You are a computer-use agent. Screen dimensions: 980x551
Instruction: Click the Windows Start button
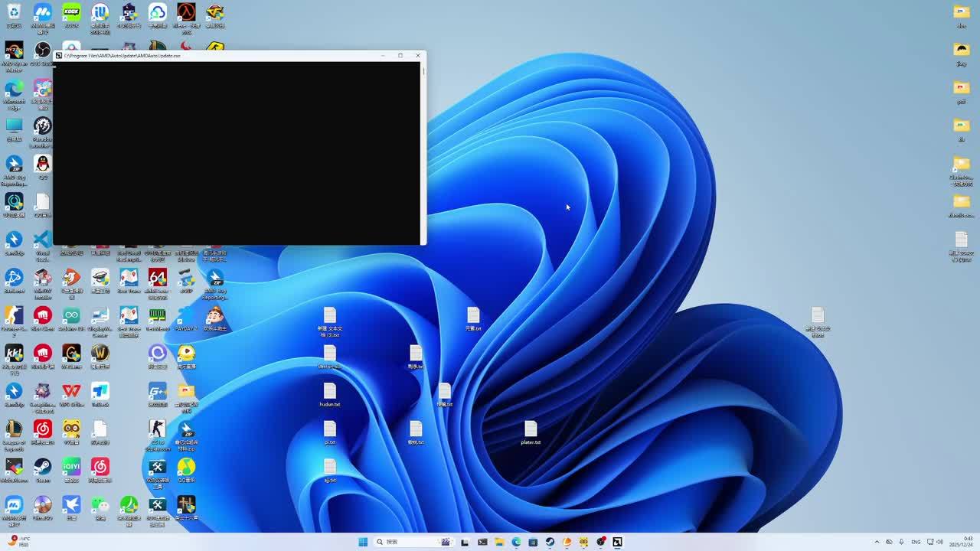click(363, 542)
